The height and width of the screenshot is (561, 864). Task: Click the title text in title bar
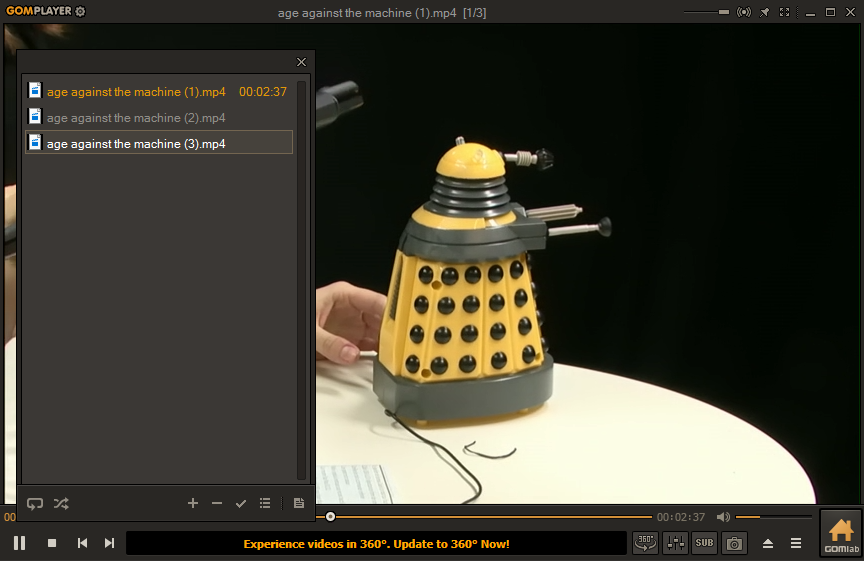(382, 13)
